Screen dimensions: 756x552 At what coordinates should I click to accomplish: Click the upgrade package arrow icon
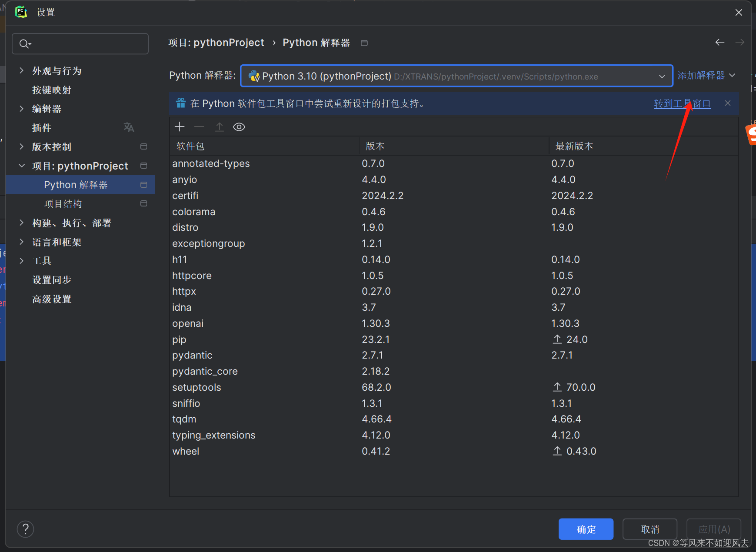pos(220,126)
